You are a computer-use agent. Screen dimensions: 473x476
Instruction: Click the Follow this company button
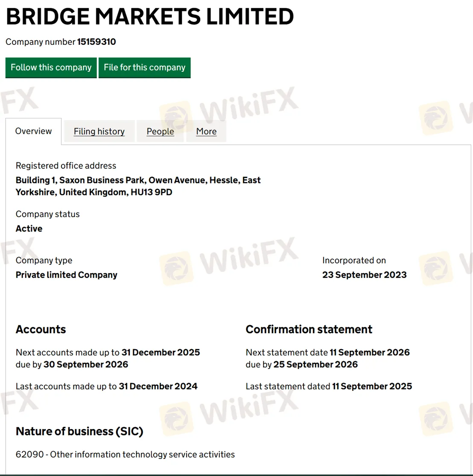[x=51, y=68]
